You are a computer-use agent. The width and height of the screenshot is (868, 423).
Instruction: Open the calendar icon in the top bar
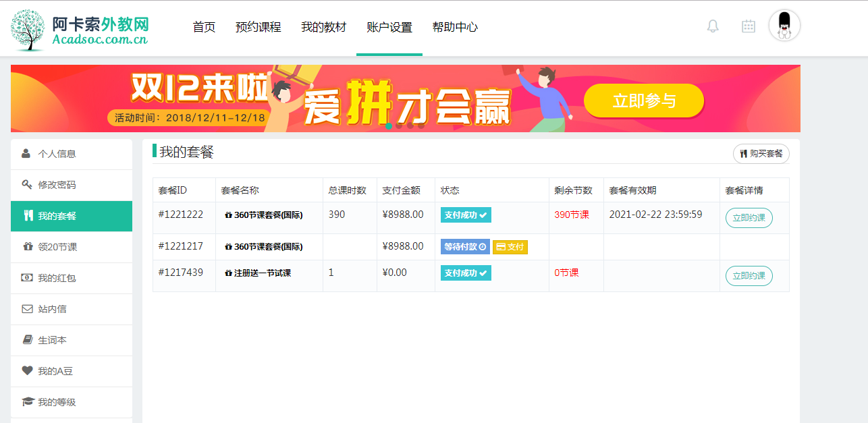click(x=748, y=26)
